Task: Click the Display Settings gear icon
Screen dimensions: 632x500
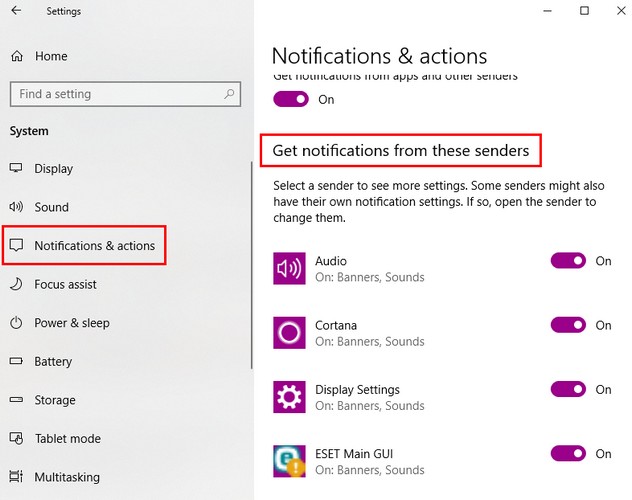Action: point(289,397)
